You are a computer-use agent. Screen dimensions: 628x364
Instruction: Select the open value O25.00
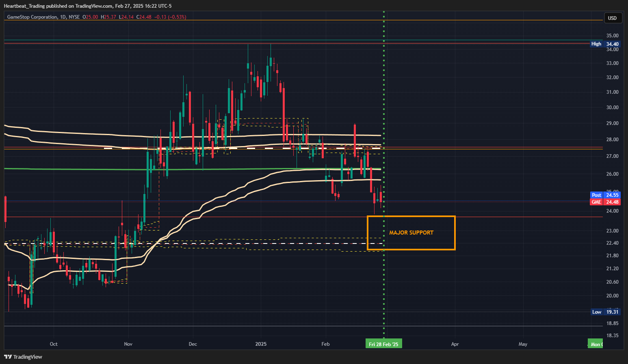(90, 17)
